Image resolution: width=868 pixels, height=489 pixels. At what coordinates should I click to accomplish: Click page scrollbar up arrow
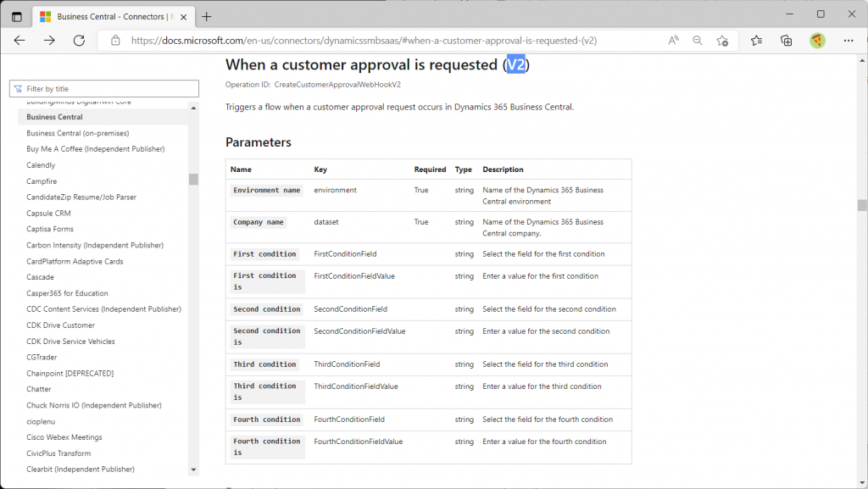(x=862, y=59)
